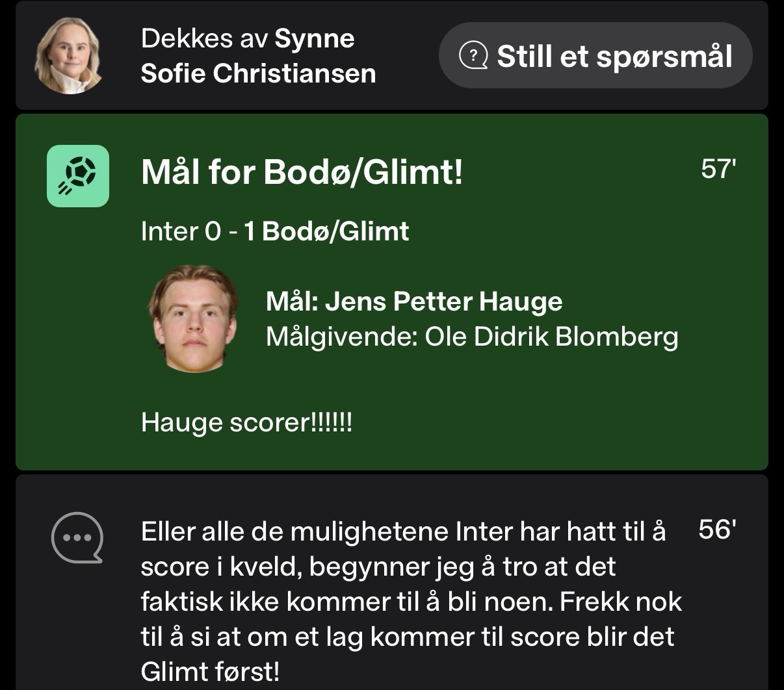Open goal scorer "Mål: Jens Petter Hauge"
Screen dimensions: 784x690
[414, 301]
